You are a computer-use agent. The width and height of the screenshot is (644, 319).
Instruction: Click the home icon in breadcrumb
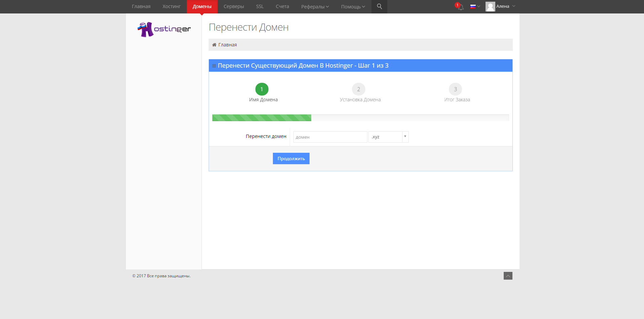pos(214,45)
